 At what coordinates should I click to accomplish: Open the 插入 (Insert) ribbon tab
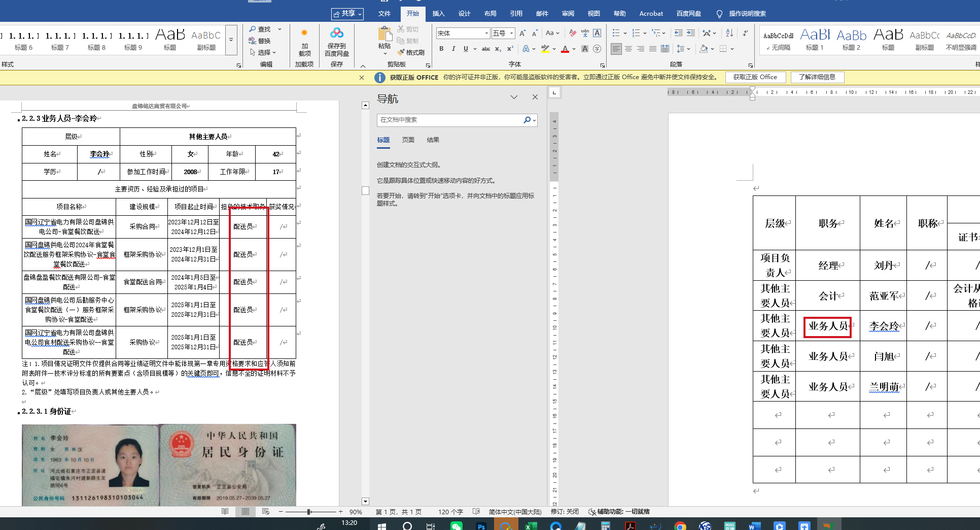point(438,14)
